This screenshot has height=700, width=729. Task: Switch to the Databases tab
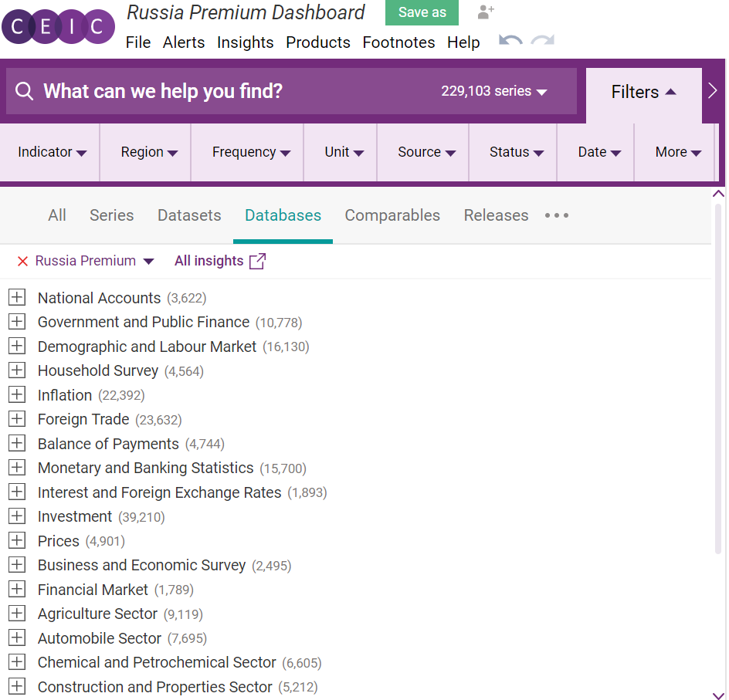click(283, 215)
